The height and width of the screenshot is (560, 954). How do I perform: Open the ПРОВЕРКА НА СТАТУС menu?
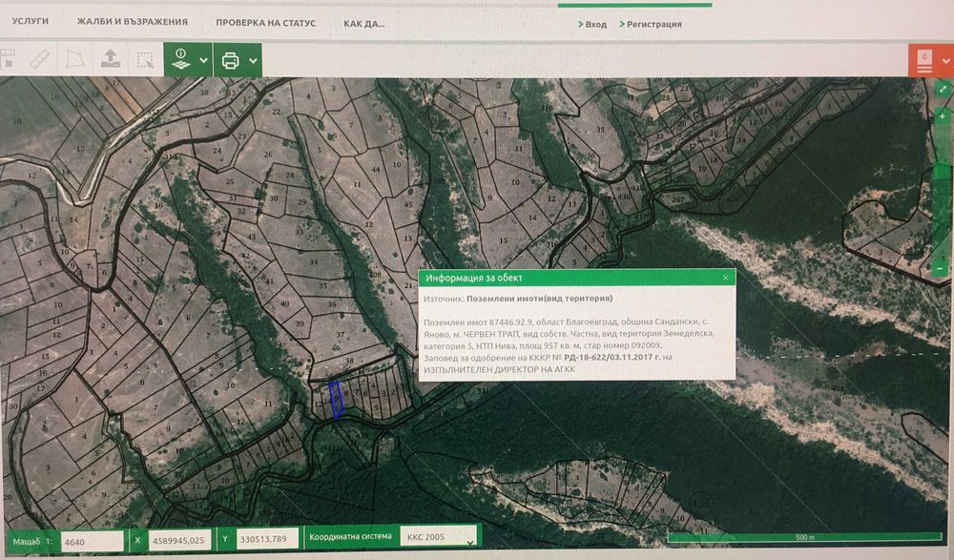[266, 23]
